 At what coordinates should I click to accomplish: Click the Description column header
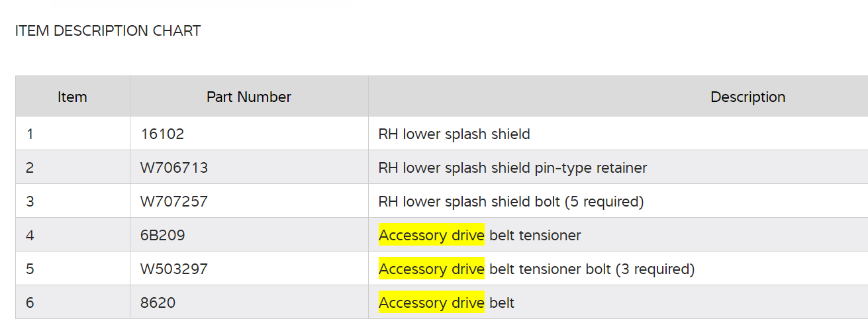747,97
